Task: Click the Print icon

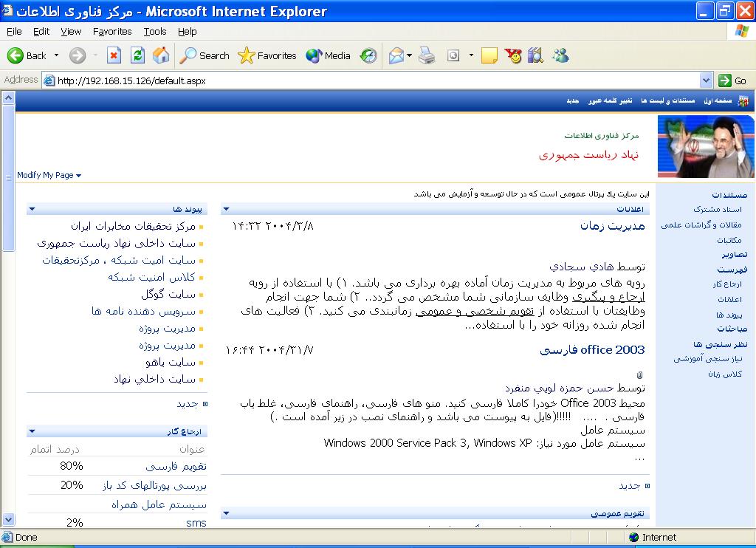Action: 426,55
